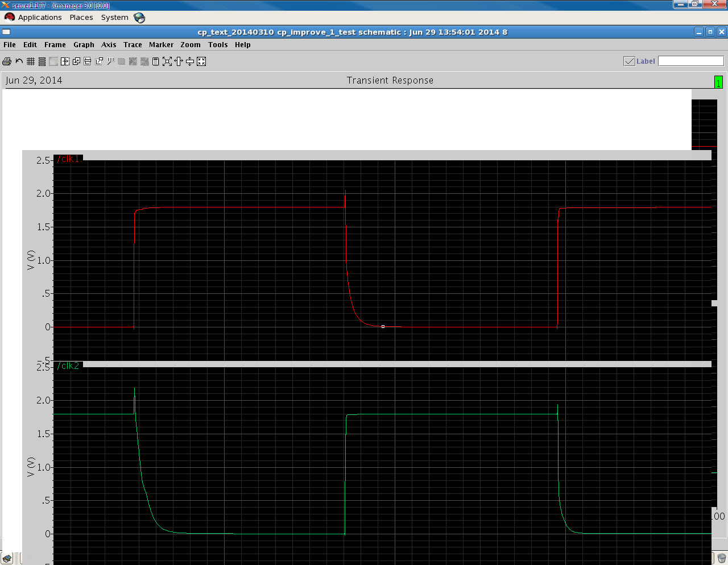Open the Applications system menu
The width and height of the screenshot is (728, 565).
(39, 18)
